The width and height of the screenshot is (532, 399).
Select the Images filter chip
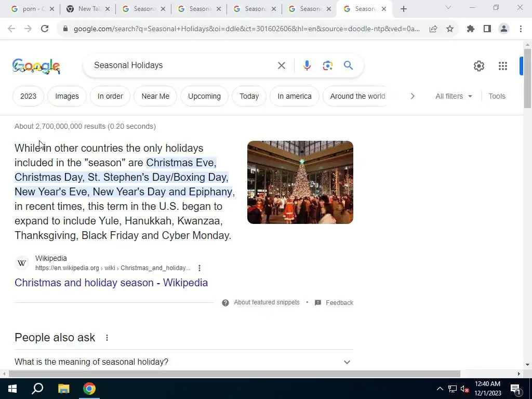[x=67, y=96]
